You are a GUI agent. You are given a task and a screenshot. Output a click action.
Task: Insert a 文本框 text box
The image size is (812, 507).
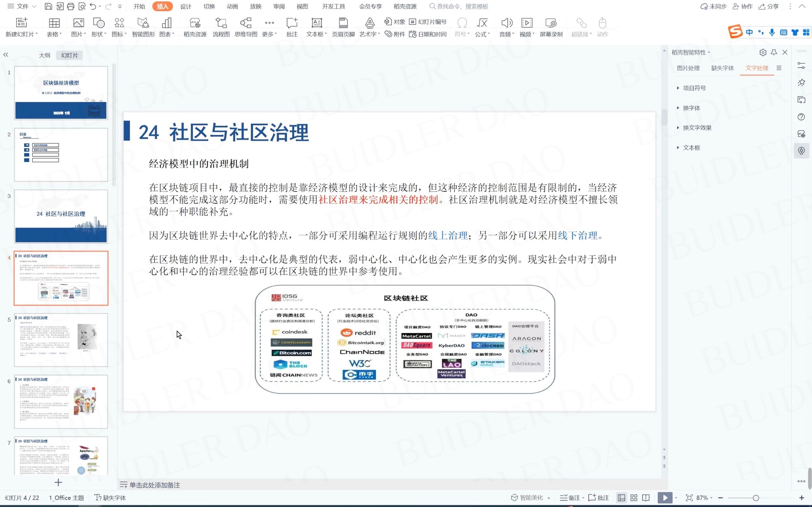(x=316, y=26)
